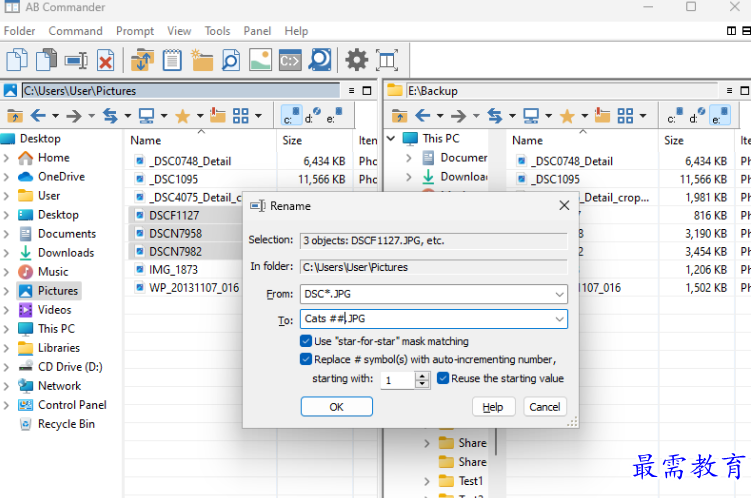754x498 pixels.
Task: Click the full screen panel toolbar icon
Action: tap(387, 60)
